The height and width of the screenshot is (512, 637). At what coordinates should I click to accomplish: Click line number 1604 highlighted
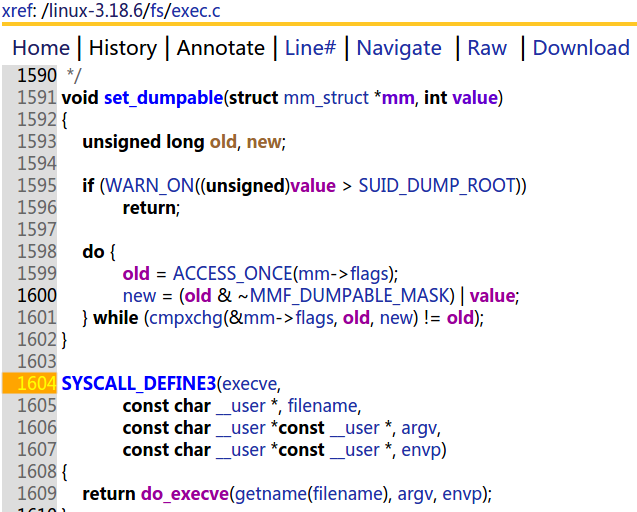tap(36, 384)
